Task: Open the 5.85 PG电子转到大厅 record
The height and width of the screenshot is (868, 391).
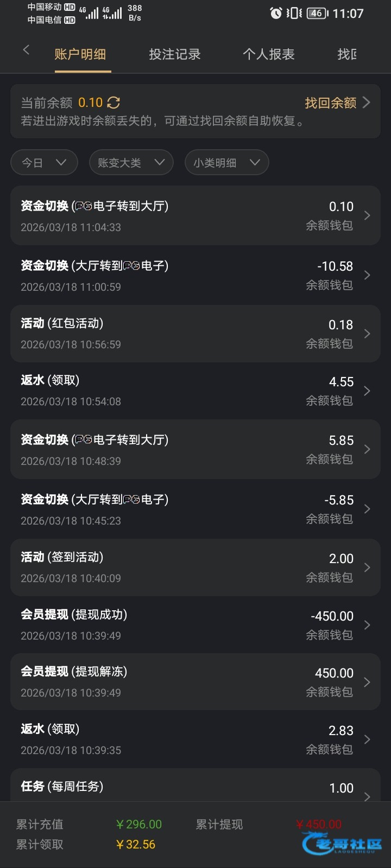Action: point(195,449)
